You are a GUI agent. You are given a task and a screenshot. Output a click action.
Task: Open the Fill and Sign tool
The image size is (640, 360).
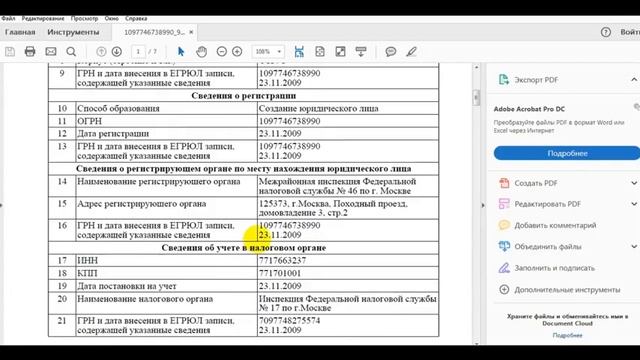tap(547, 268)
